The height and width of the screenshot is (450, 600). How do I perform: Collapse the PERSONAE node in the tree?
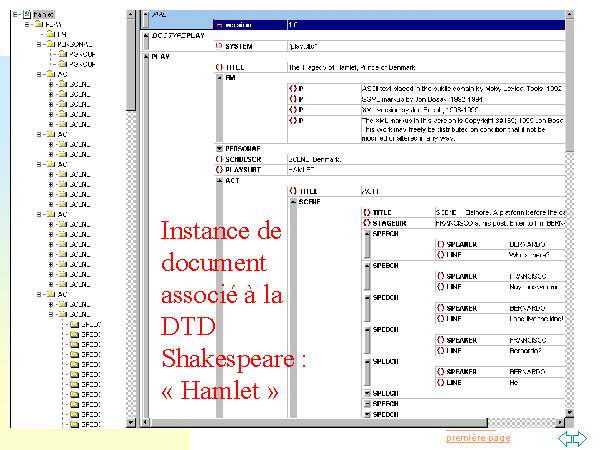click(x=38, y=44)
